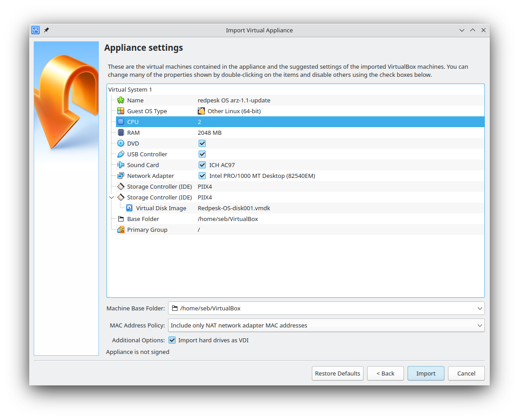519x420 pixels.
Task: Toggle Import hard drives as VDI
Action: click(x=172, y=340)
